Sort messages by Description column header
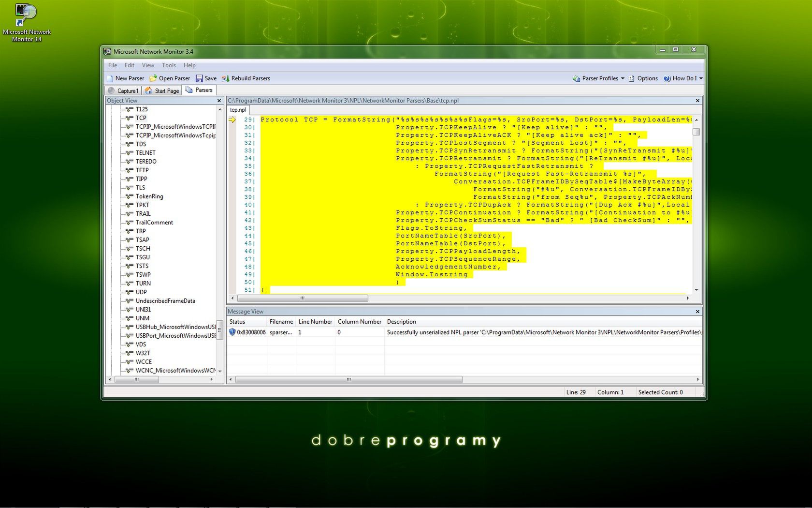The image size is (812, 508). [543, 322]
